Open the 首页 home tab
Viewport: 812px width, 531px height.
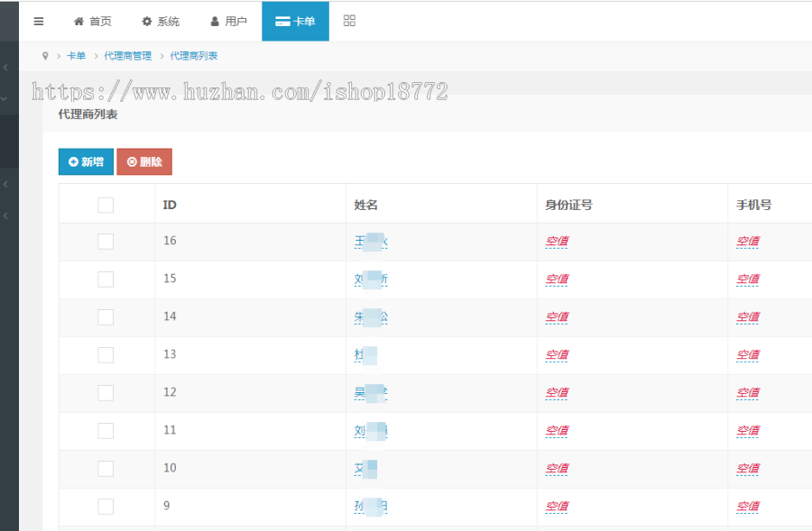pos(93,22)
